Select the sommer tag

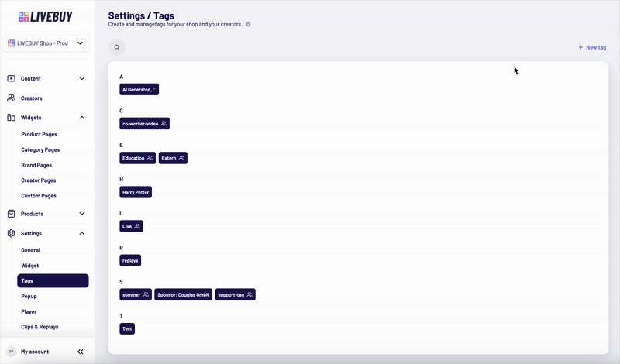[x=136, y=294]
